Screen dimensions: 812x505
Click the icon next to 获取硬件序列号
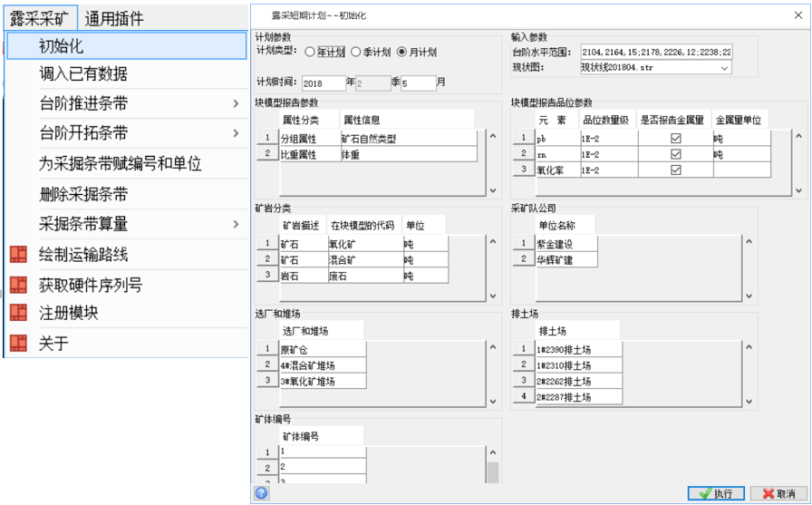(x=18, y=285)
